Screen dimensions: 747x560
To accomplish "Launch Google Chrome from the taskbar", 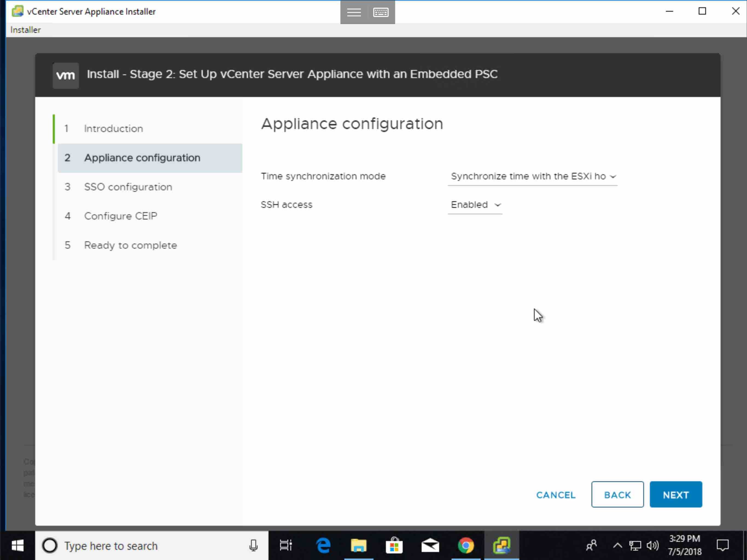I will click(466, 546).
